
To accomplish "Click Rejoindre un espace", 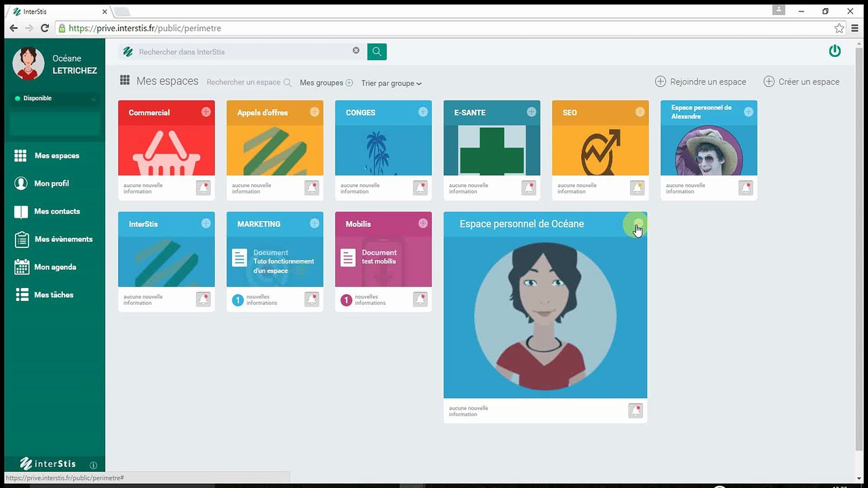I will click(x=701, y=82).
